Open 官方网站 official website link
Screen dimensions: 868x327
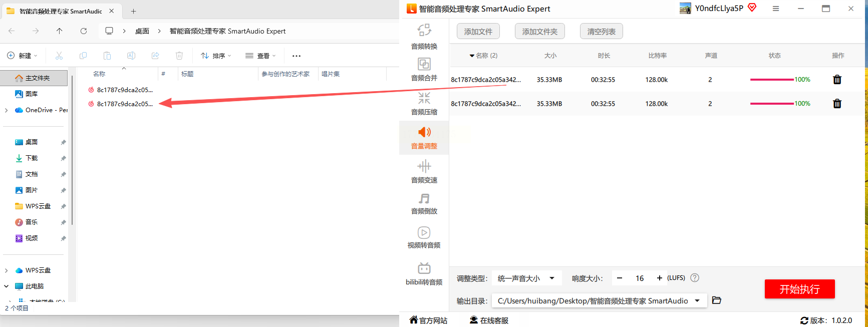(428, 320)
